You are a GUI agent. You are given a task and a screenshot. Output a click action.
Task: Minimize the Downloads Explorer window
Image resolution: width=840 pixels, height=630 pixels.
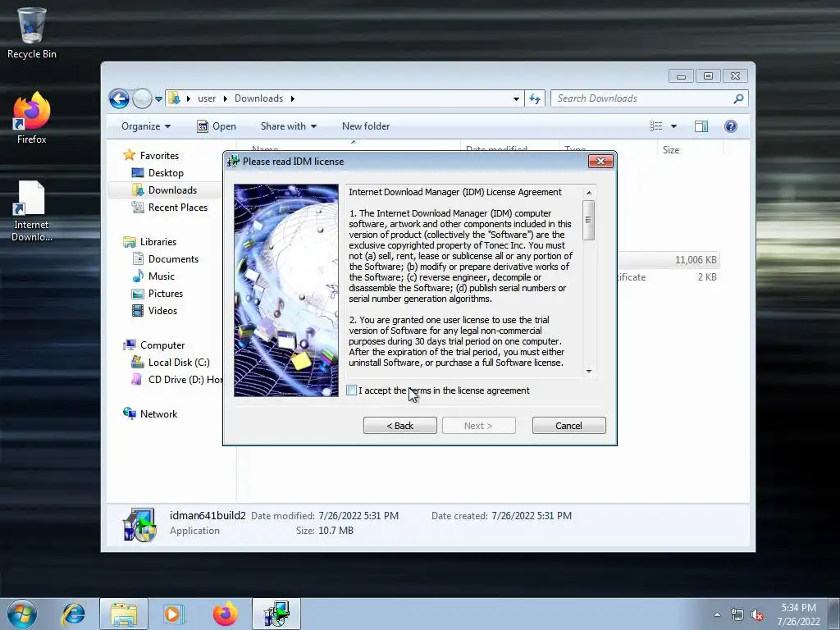[x=681, y=76]
